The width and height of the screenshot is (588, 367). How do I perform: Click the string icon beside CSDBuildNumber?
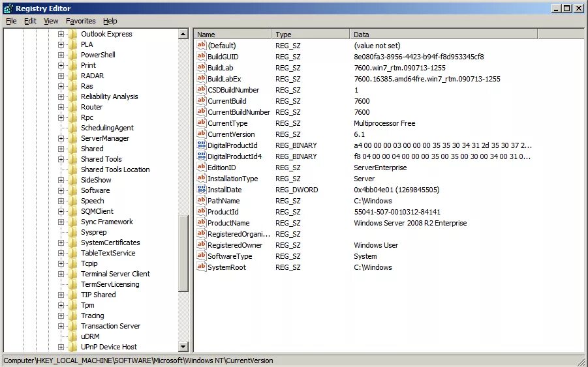(x=202, y=89)
